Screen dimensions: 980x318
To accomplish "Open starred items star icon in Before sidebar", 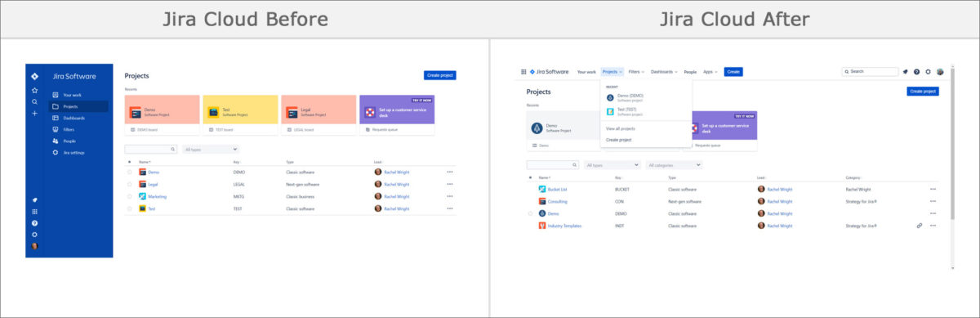I will [34, 90].
